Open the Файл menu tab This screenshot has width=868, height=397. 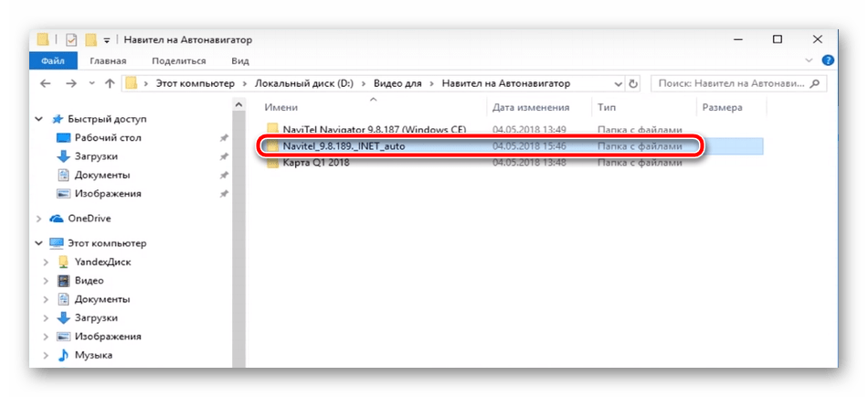pos(52,61)
